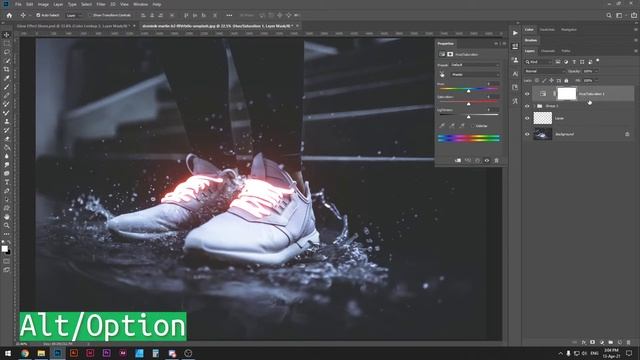
Task: Enable the Colorize checkbox
Action: point(473,126)
